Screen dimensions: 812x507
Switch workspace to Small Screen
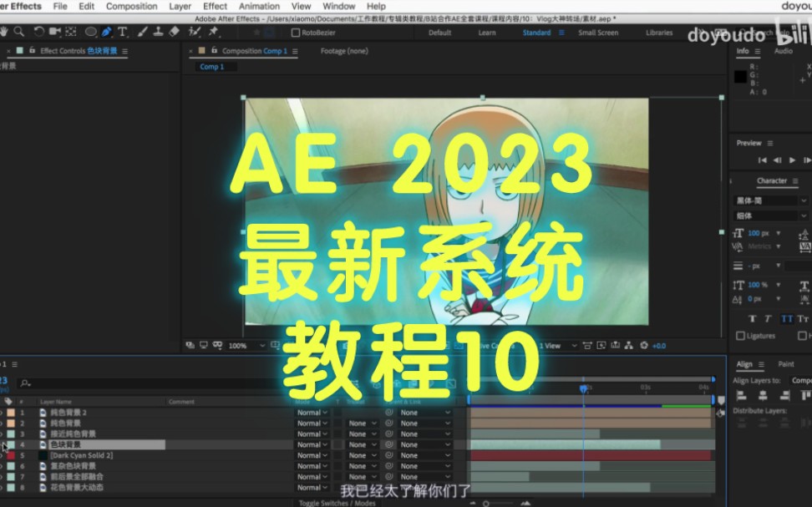click(596, 33)
